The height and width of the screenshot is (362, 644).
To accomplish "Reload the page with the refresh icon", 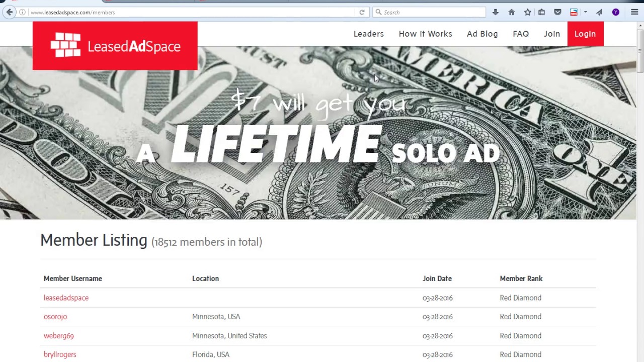I will coord(362,12).
